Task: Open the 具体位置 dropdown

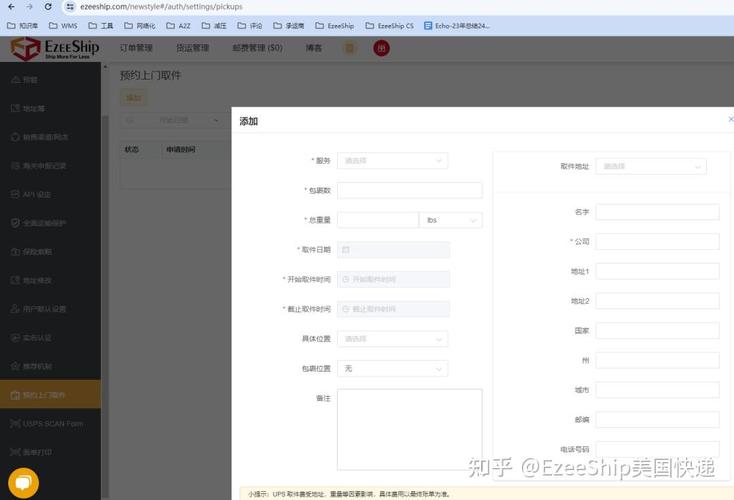Action: point(392,339)
